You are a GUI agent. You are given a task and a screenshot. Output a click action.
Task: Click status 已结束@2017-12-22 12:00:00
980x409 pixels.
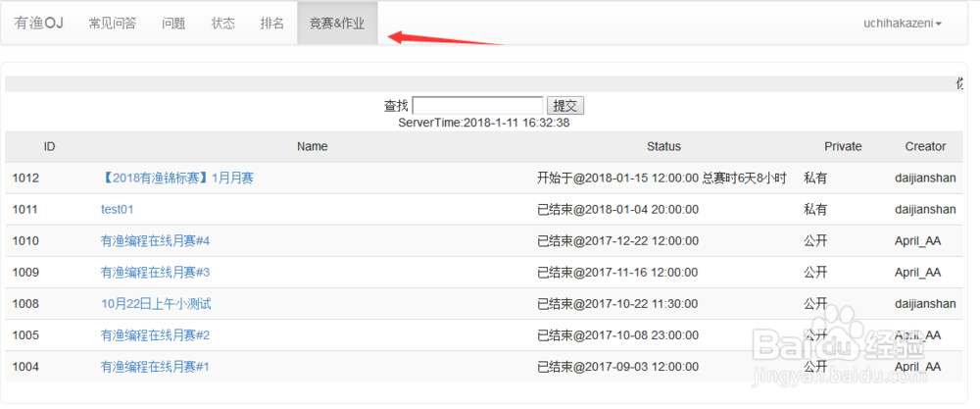click(x=617, y=240)
